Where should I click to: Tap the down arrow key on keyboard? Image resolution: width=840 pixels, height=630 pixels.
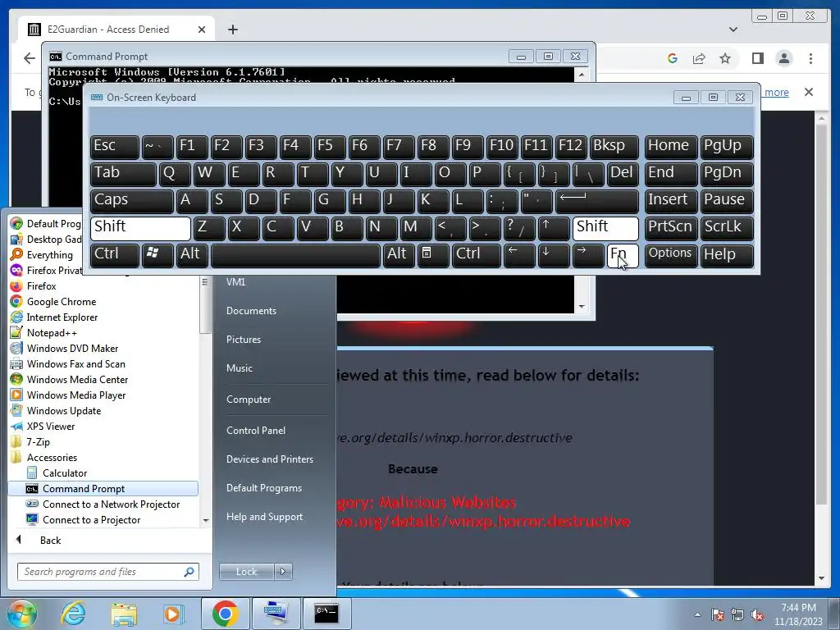pos(554,255)
